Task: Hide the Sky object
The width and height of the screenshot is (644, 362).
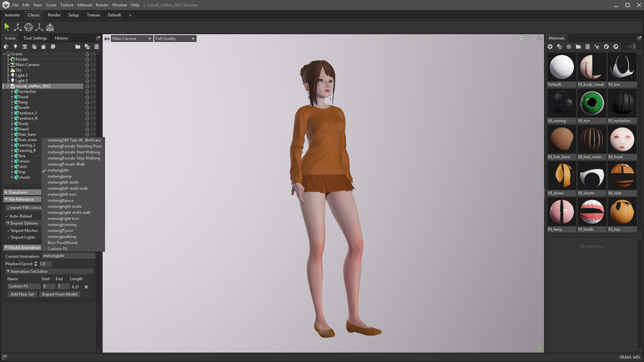Action: pyautogui.click(x=93, y=70)
